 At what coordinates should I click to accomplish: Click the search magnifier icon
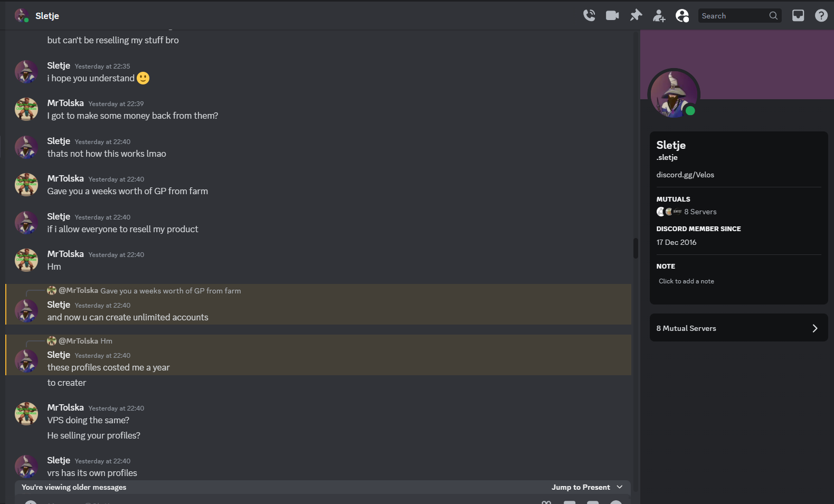773,16
